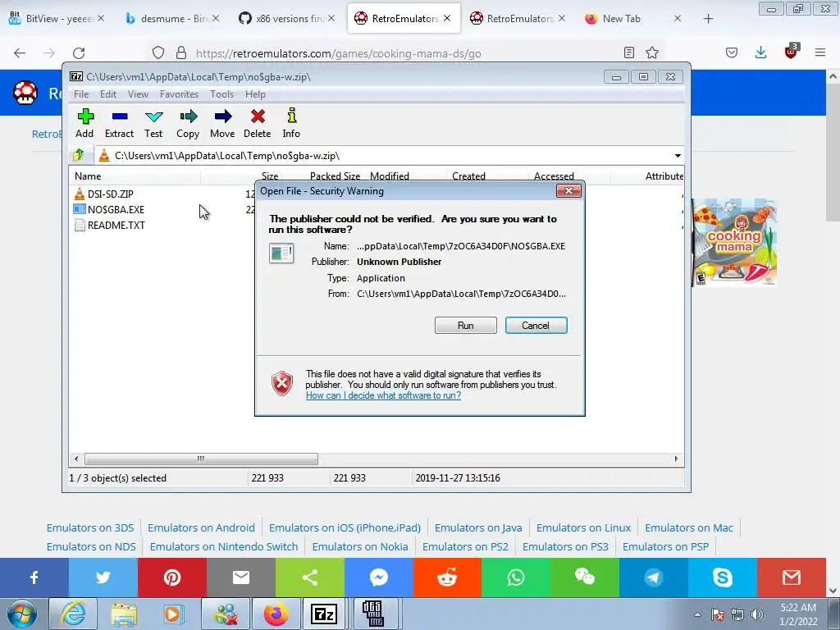Click the Delete toolbar icon
Image resolution: width=840 pixels, height=630 pixels.
pyautogui.click(x=258, y=124)
